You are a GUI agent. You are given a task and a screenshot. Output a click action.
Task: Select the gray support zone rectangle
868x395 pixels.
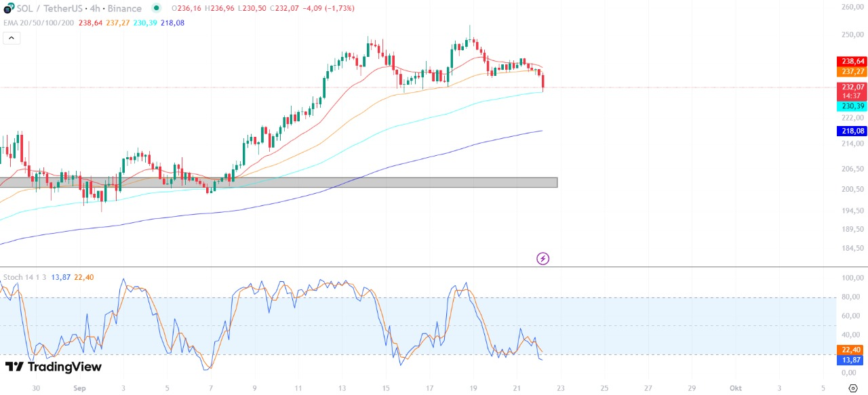(278, 182)
